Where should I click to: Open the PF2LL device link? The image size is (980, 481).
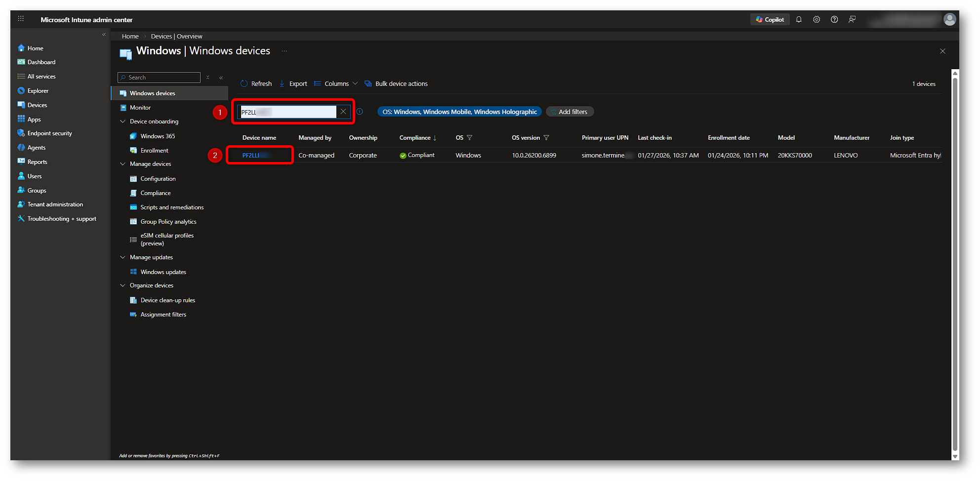[x=251, y=156]
